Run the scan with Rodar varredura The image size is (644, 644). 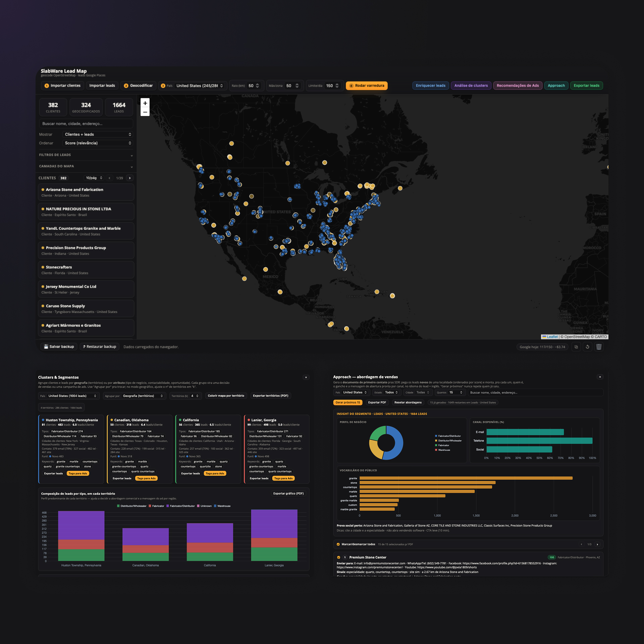pyautogui.click(x=367, y=86)
